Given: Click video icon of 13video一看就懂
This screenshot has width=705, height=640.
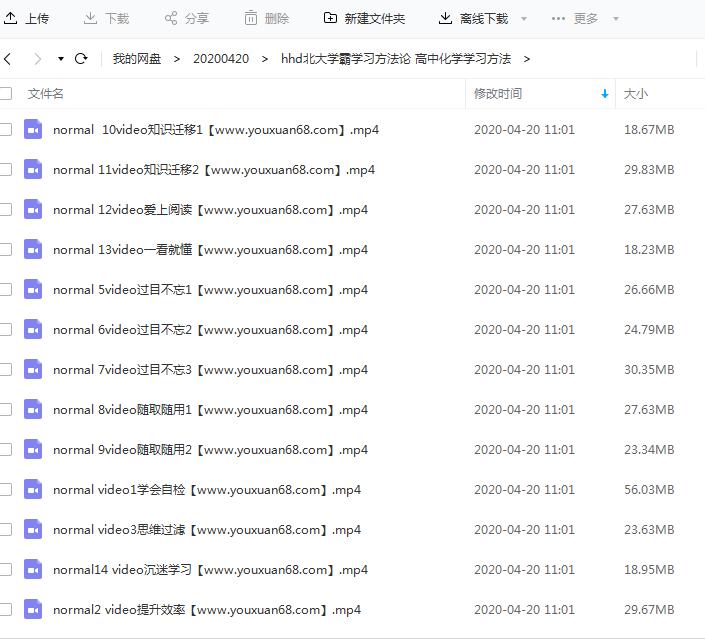Looking at the screenshot, I should (33, 250).
